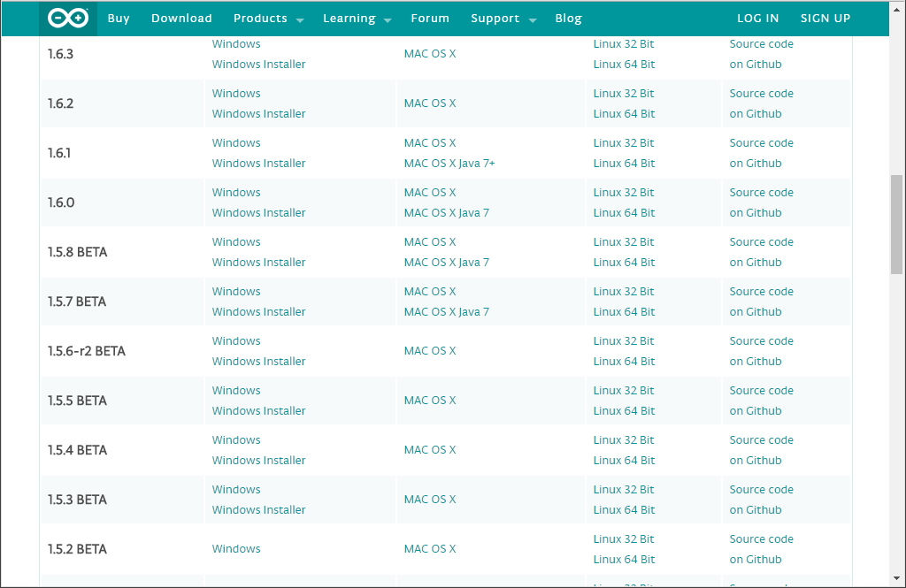Download Linux 32 Bit for 1.5.4 BETA
The image size is (906, 588).
pyautogui.click(x=624, y=440)
